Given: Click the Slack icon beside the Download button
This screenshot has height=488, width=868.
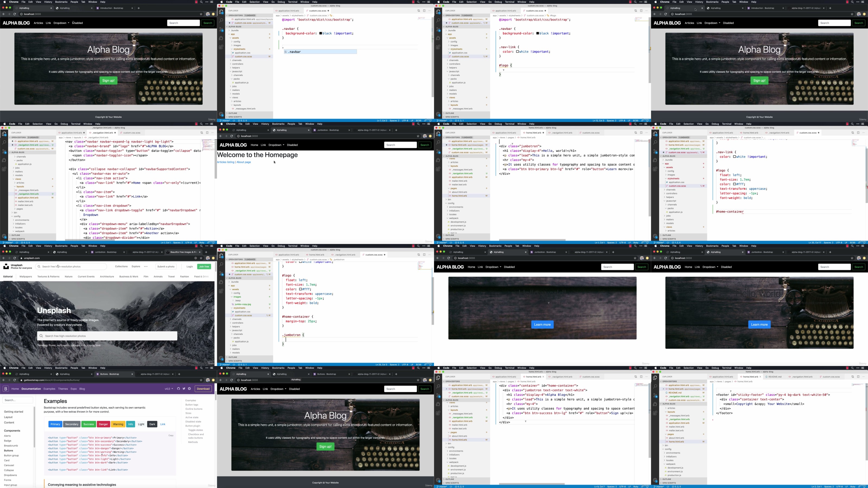Looking at the screenshot, I should point(189,389).
